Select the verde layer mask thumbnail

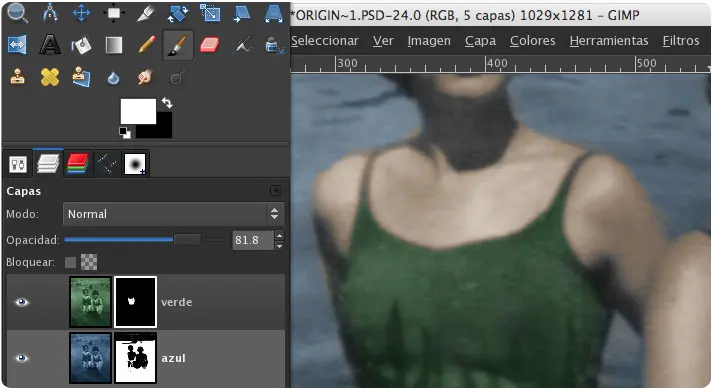pyautogui.click(x=135, y=302)
